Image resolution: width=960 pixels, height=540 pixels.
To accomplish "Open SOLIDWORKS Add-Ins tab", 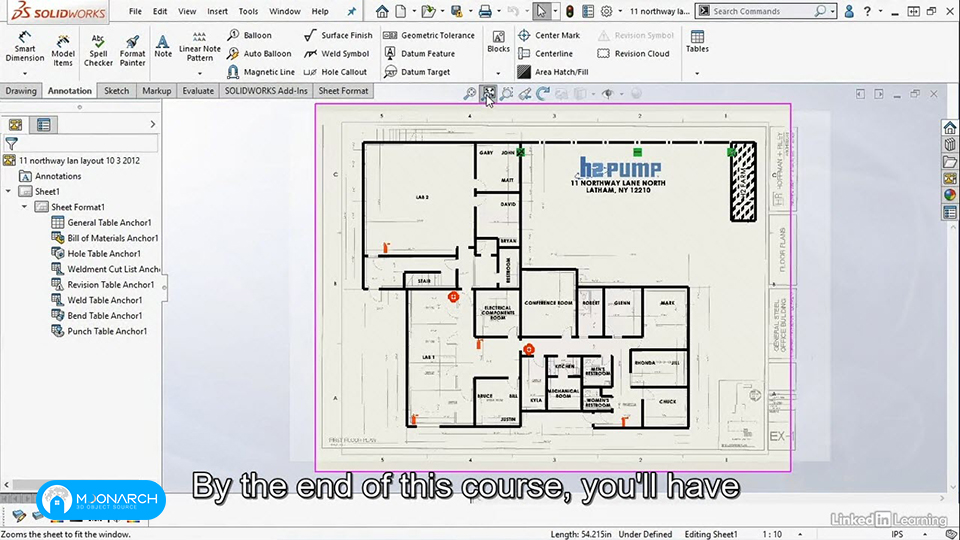I will click(x=266, y=91).
